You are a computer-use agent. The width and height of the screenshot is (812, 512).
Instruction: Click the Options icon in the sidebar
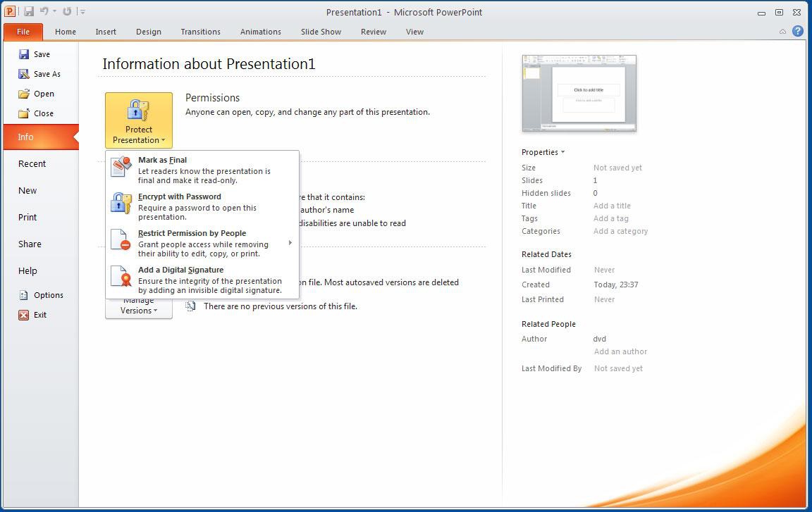coord(24,295)
